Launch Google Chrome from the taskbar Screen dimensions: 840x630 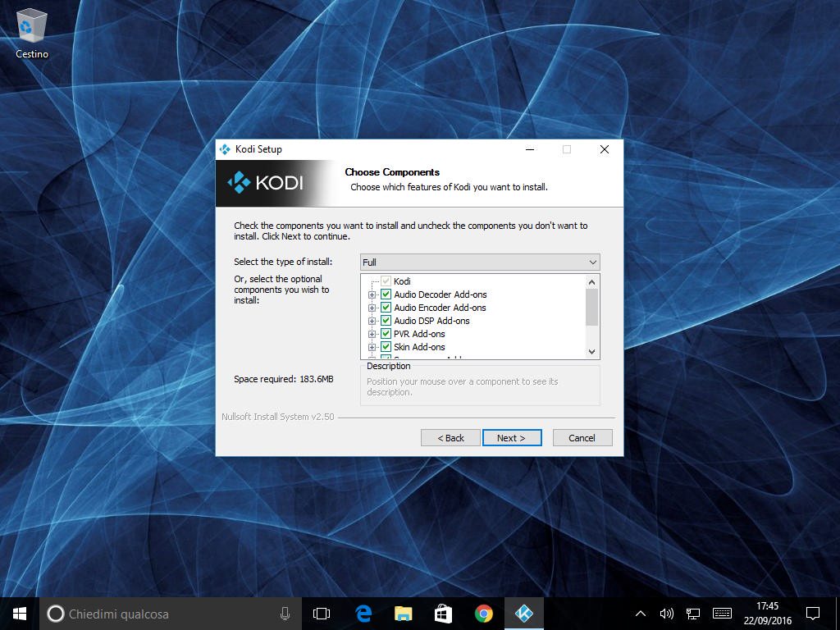pos(483,614)
